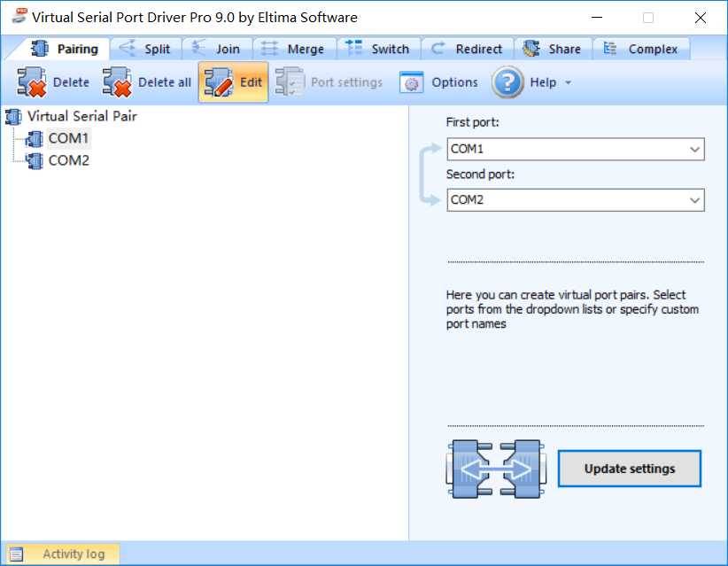
Task: Click the Update settings button
Action: [629, 469]
